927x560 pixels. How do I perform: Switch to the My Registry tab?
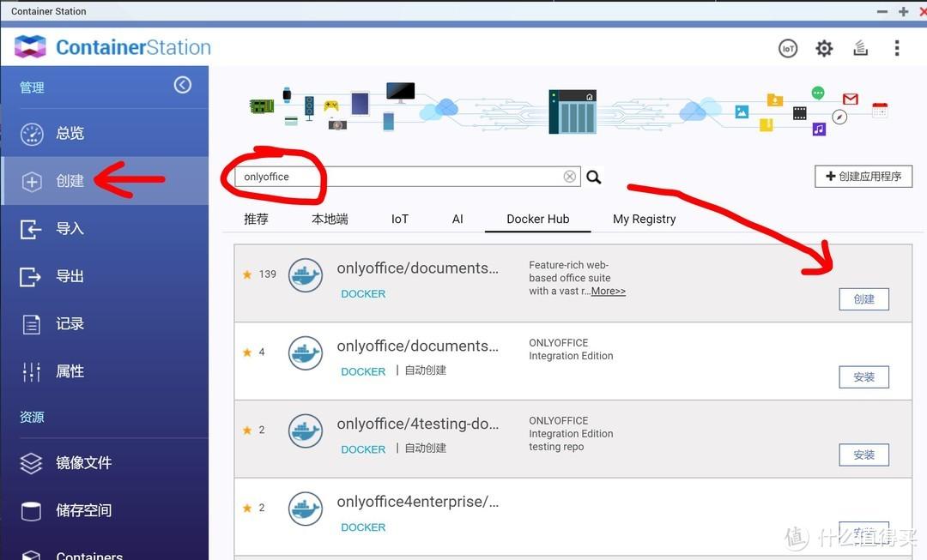(x=645, y=220)
